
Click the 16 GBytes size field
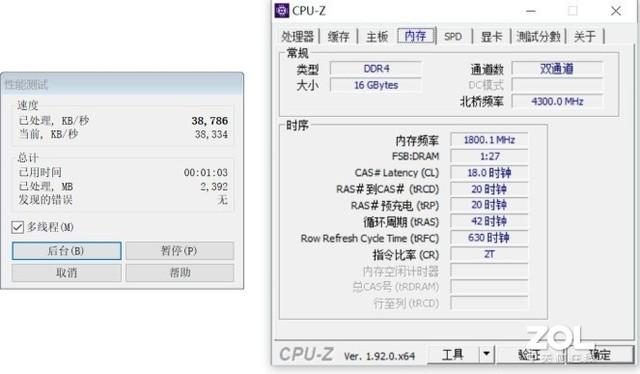(x=376, y=85)
